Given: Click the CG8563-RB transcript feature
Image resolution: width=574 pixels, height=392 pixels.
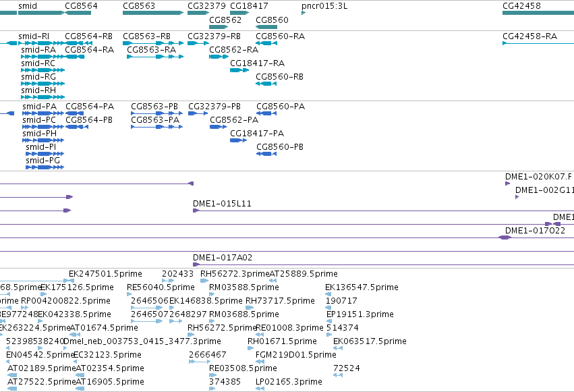Looking at the screenshot, I should [x=153, y=43].
